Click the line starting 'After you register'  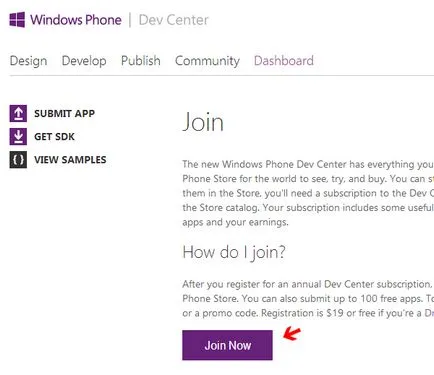[x=308, y=284]
